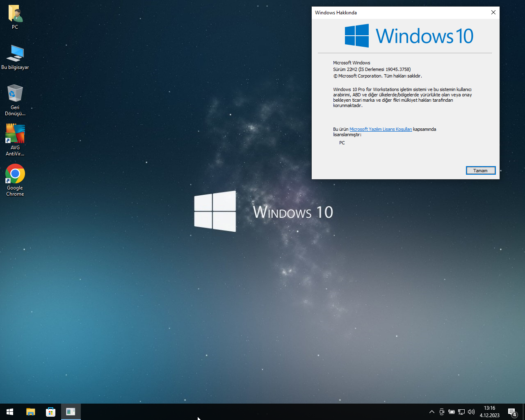
Task: Click the Microsoft Windows label text
Action: (x=352, y=63)
